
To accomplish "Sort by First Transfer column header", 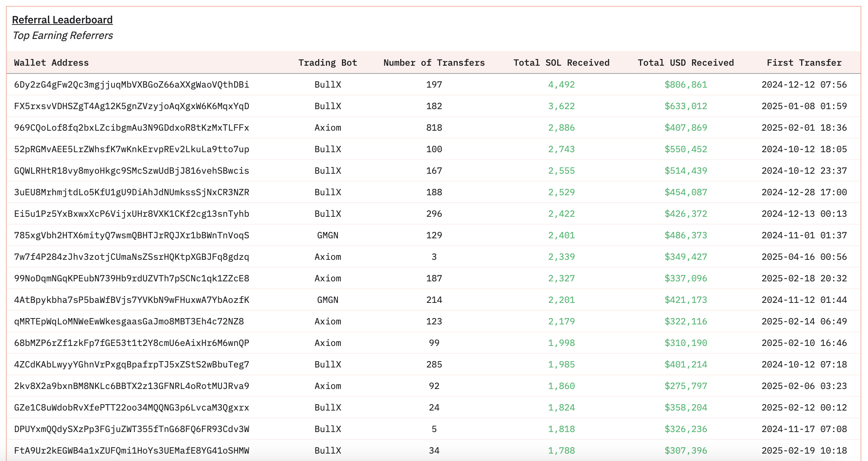I will pyautogui.click(x=804, y=63).
